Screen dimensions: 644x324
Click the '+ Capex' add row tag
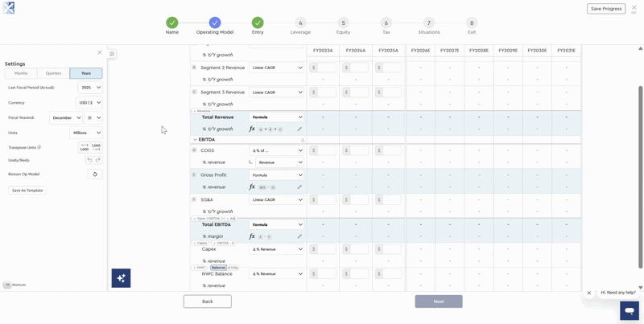[200, 243]
